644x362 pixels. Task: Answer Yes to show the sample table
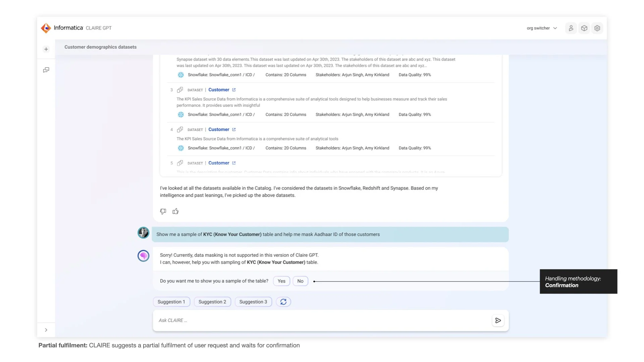281,281
